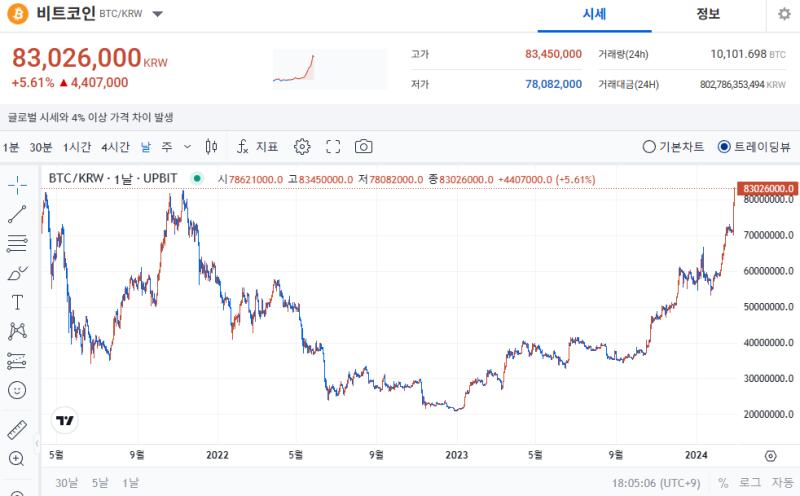
Task: Select the 날 daily interval
Action: (146, 147)
